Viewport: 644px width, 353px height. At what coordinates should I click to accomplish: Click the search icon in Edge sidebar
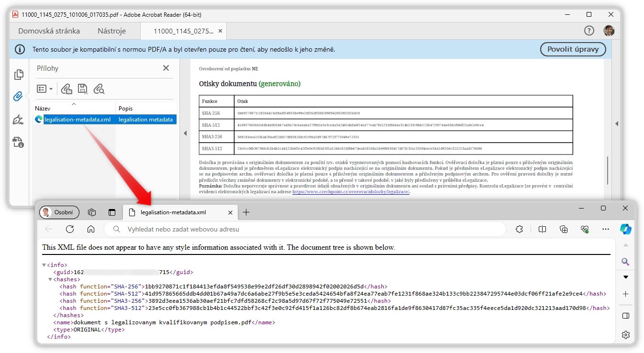click(x=625, y=261)
